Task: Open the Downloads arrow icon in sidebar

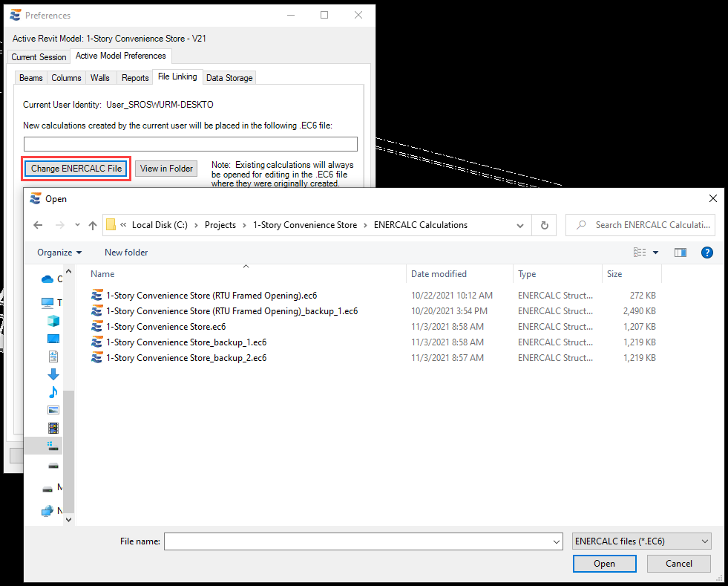Action: [x=53, y=374]
